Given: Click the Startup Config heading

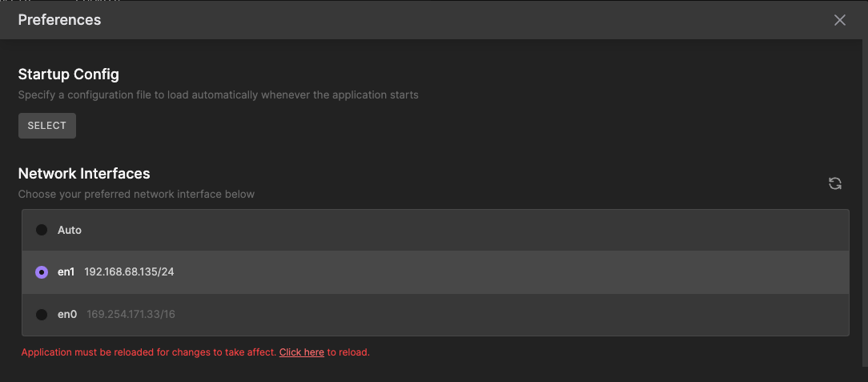Looking at the screenshot, I should tap(68, 74).
